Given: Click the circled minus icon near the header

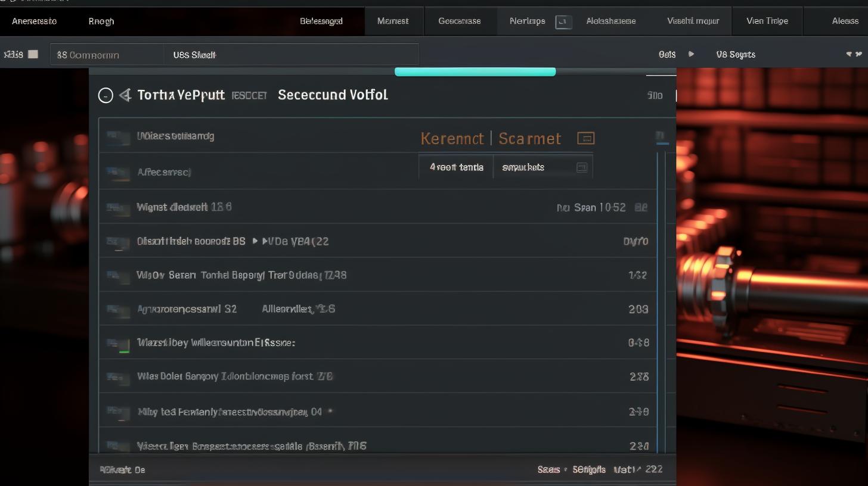Looking at the screenshot, I should pyautogui.click(x=106, y=95).
